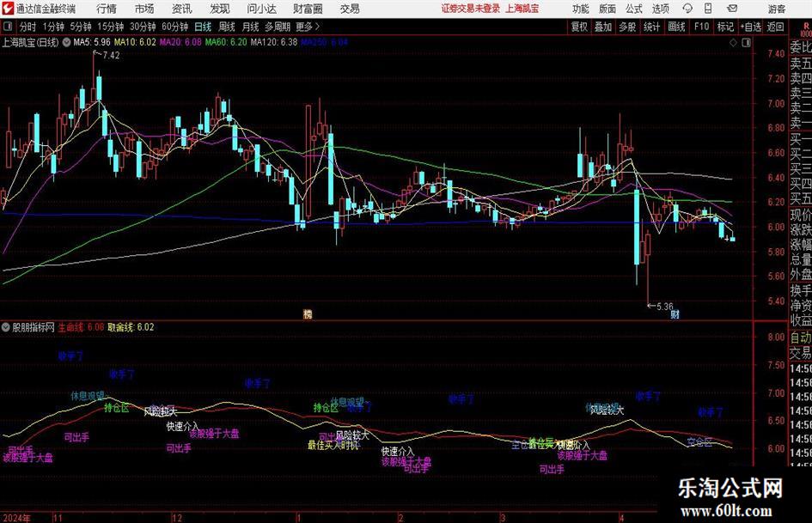Open the 资讯 menu
The height and width of the screenshot is (523, 812).
[182, 9]
